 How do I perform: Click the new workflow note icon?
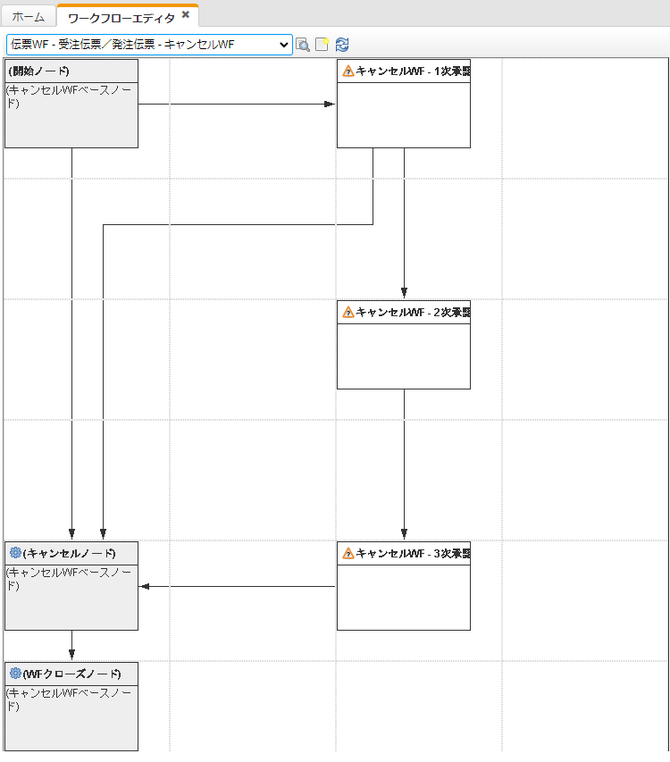pyautogui.click(x=322, y=44)
